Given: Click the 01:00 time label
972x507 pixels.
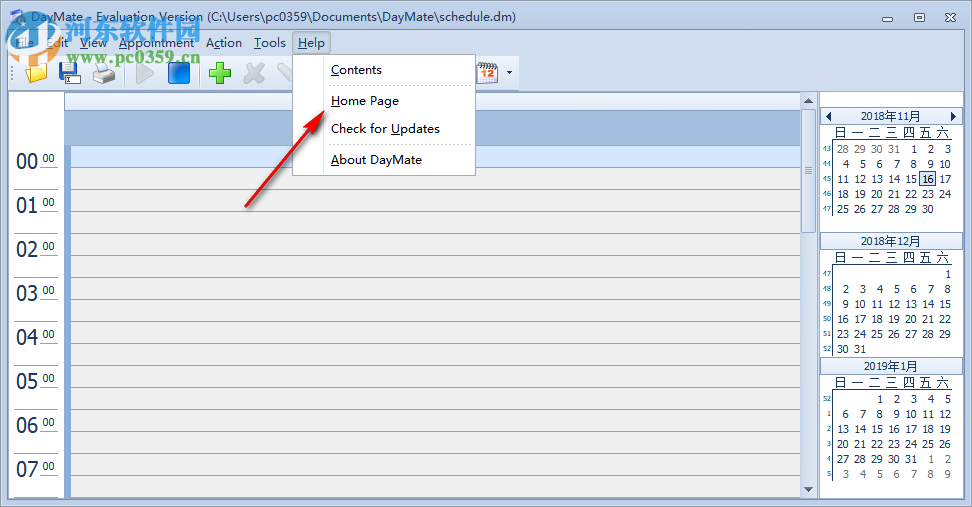Looking at the screenshot, I should [x=35, y=205].
